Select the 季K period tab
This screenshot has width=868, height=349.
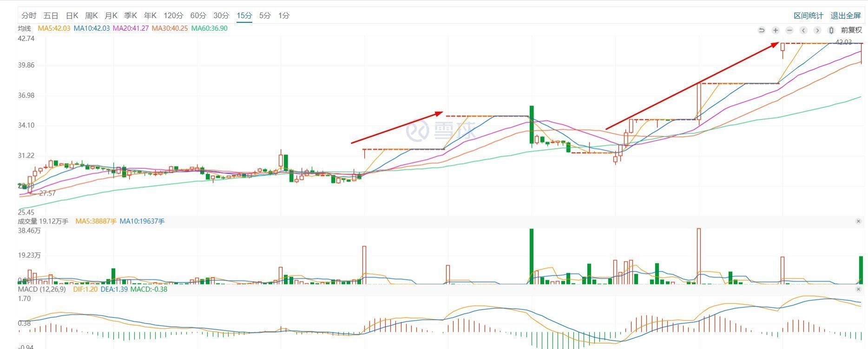click(x=131, y=15)
